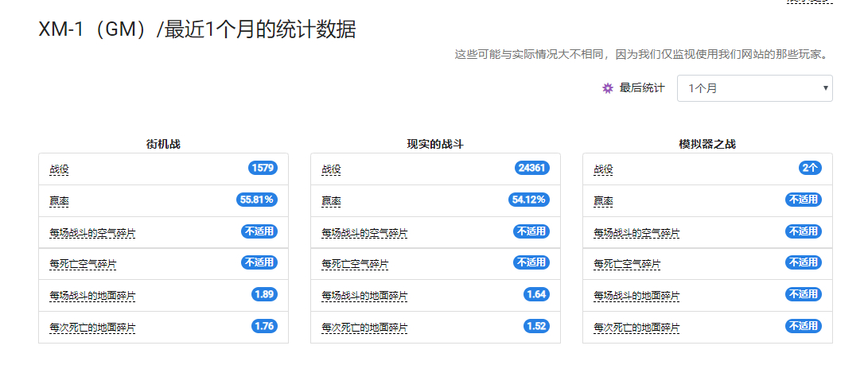This screenshot has height=365, width=868.
Task: Click the 54.12% win rate badge
Action: 528,200
